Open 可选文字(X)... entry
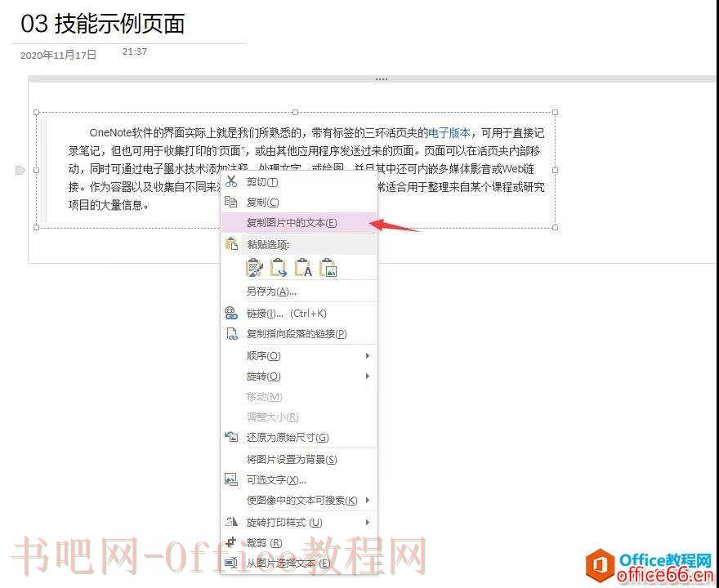This screenshot has width=719, height=588. click(x=298, y=480)
